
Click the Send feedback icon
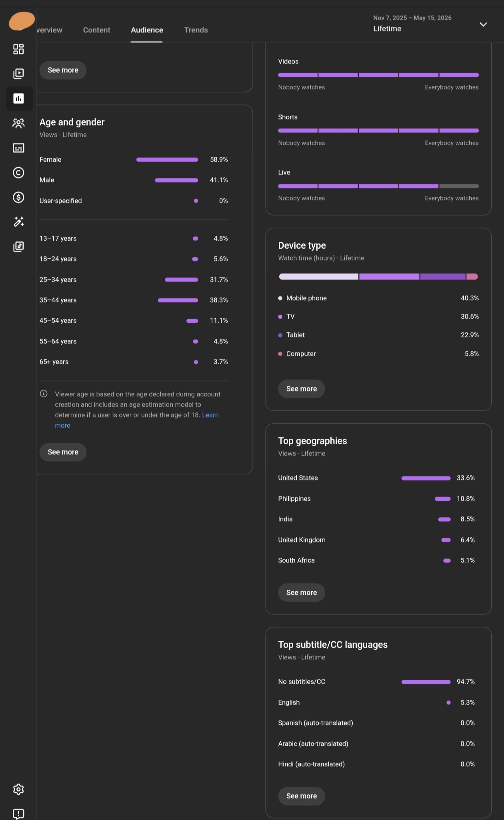pyautogui.click(x=18, y=814)
